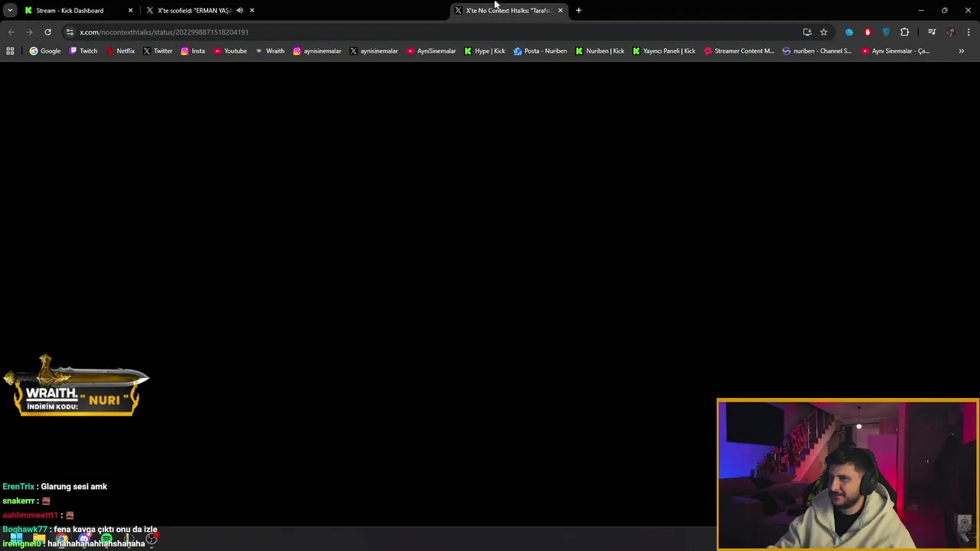Open the apps grid in bookmarks bar
Viewport: 980px width, 551px height.
click(10, 51)
